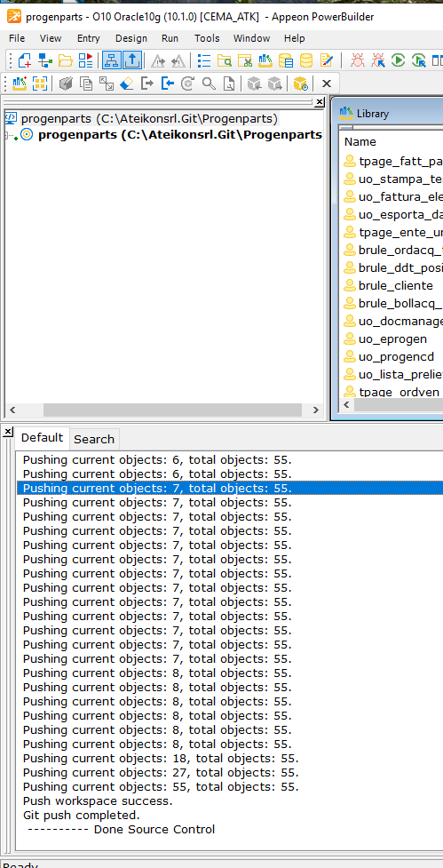Select the progenparts workspace root node
The height and width of the screenshot is (868, 443).
point(149,119)
